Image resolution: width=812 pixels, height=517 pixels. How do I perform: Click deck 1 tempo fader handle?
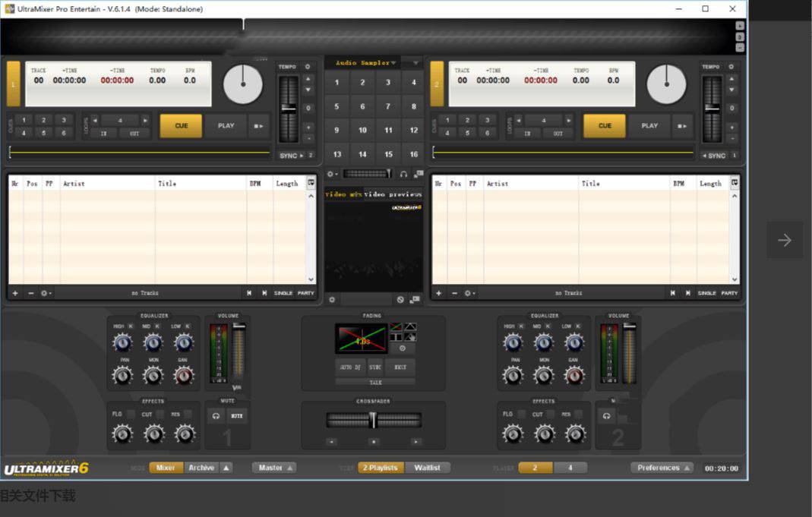[289, 108]
